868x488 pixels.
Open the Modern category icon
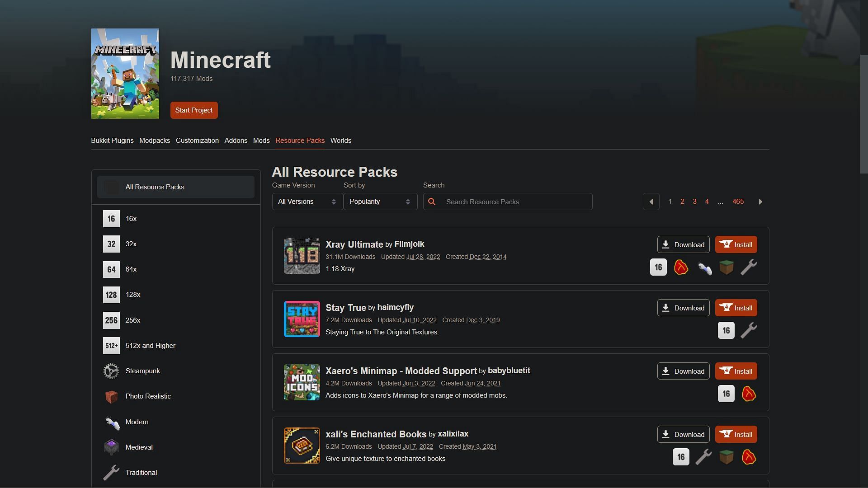coord(111,422)
